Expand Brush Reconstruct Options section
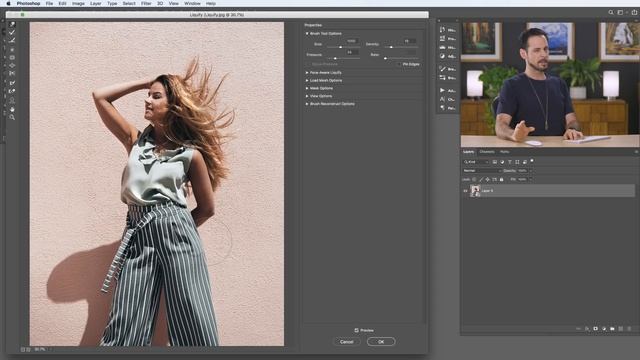The image size is (640, 360). (x=307, y=104)
